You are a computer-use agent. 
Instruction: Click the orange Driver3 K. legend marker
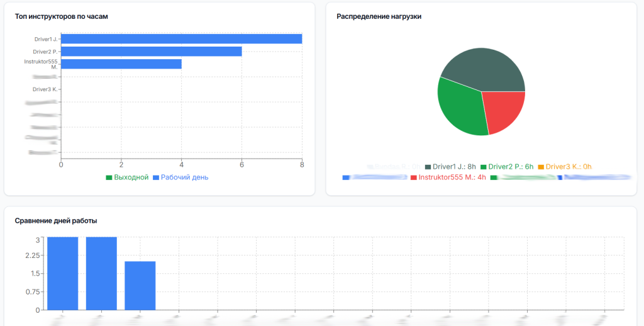point(541,167)
